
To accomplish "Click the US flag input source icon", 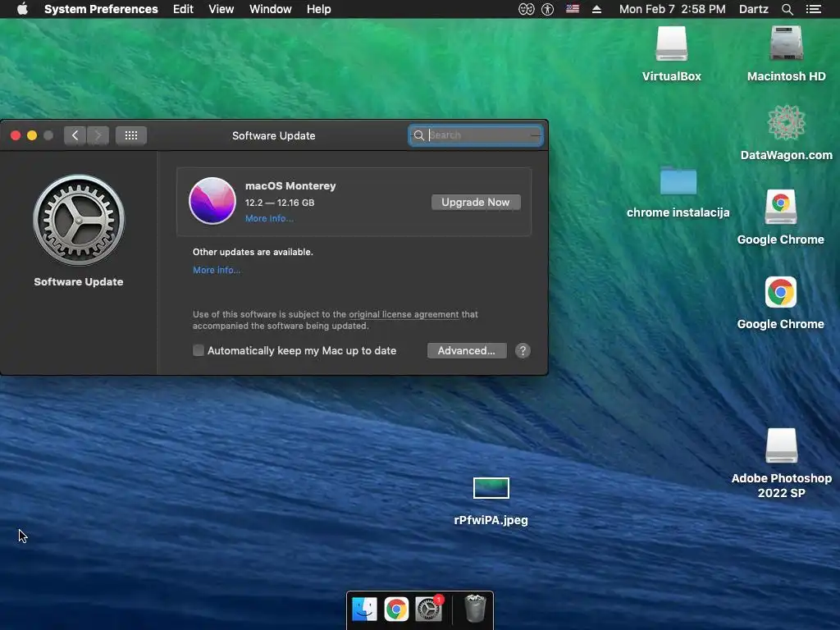I will [572, 9].
